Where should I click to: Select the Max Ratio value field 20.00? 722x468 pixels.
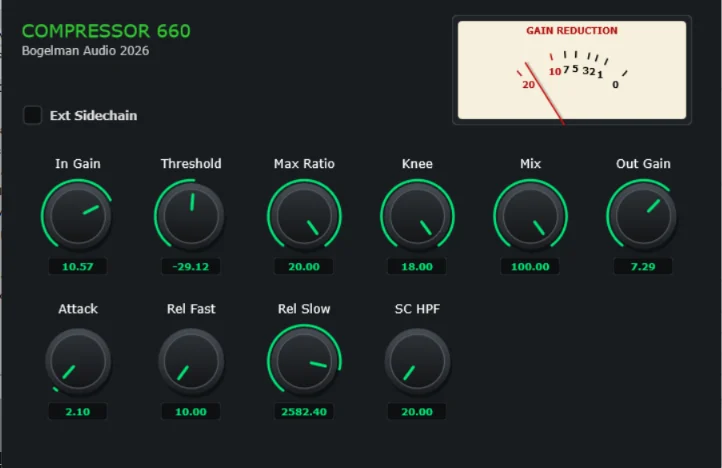click(304, 266)
